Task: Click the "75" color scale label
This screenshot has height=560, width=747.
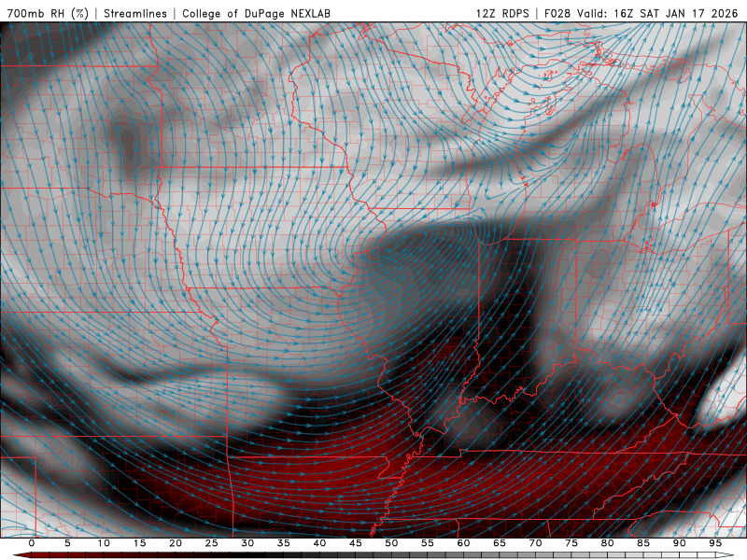Action: pyautogui.click(x=571, y=543)
